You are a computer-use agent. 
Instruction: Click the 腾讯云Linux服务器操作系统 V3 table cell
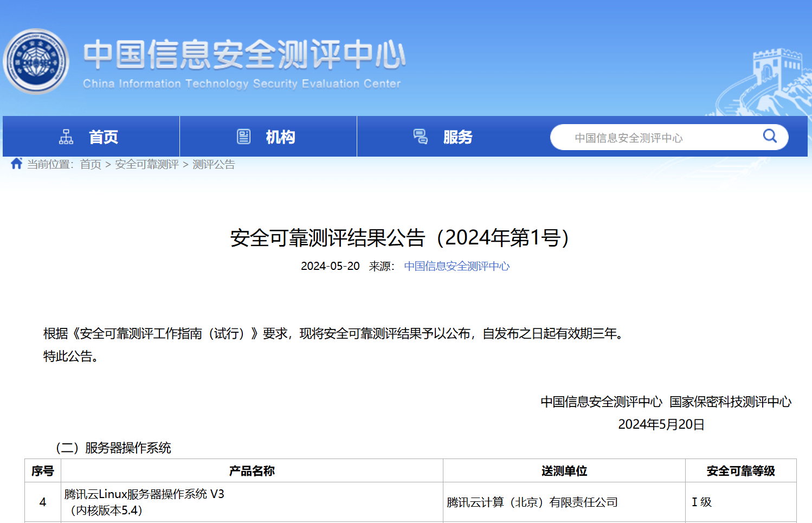tap(144, 502)
